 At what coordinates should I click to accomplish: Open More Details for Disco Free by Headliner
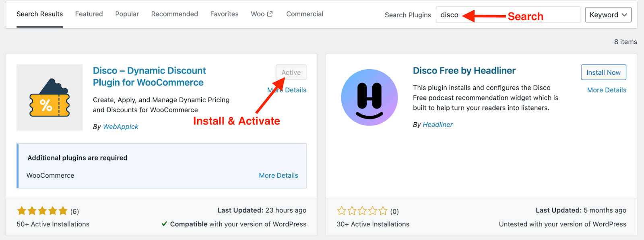[607, 90]
